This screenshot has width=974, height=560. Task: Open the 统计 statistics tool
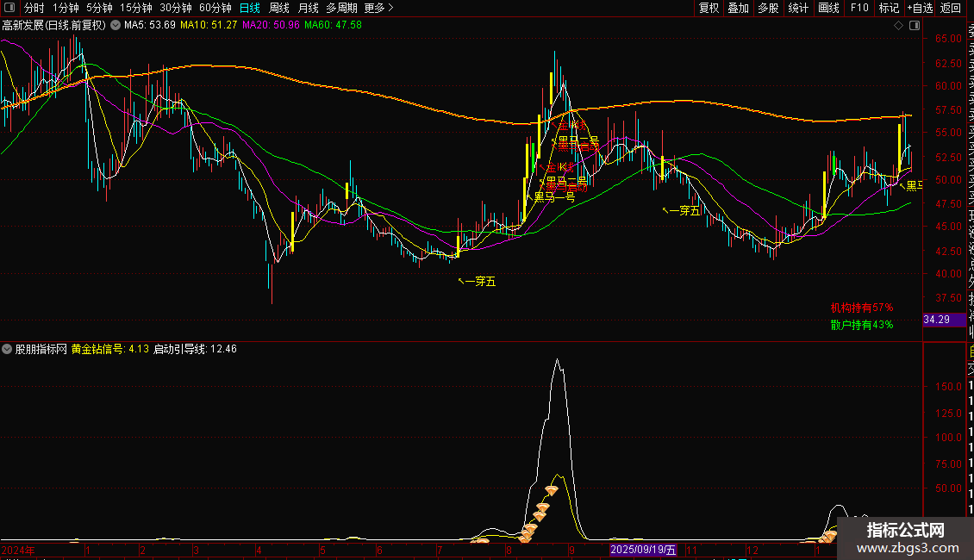point(798,8)
